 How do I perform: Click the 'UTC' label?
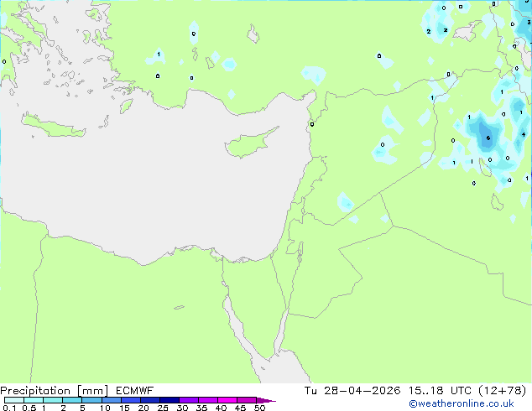(461, 391)
